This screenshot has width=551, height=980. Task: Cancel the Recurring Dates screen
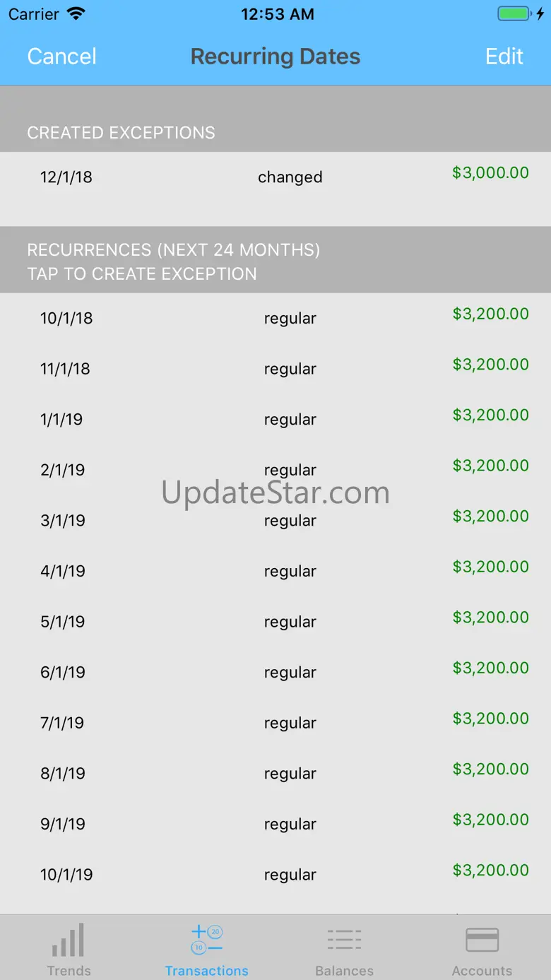point(61,57)
